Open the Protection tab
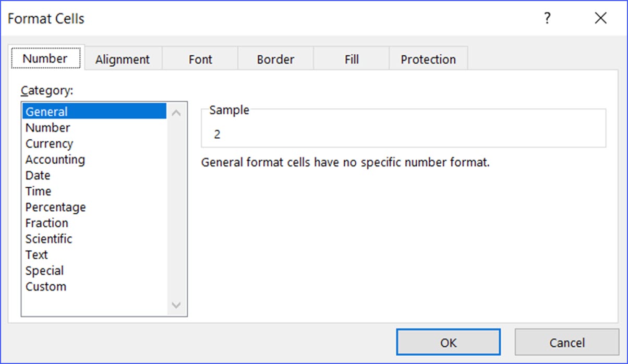Viewport: 628px width, 364px height. [x=428, y=59]
